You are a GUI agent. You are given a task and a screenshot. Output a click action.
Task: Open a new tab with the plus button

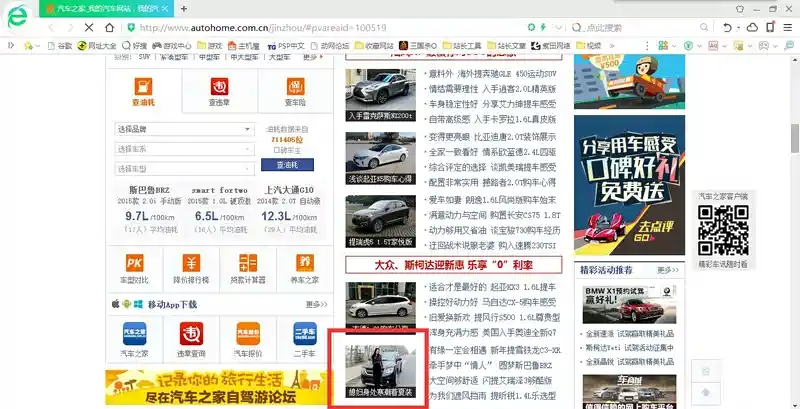tap(184, 9)
